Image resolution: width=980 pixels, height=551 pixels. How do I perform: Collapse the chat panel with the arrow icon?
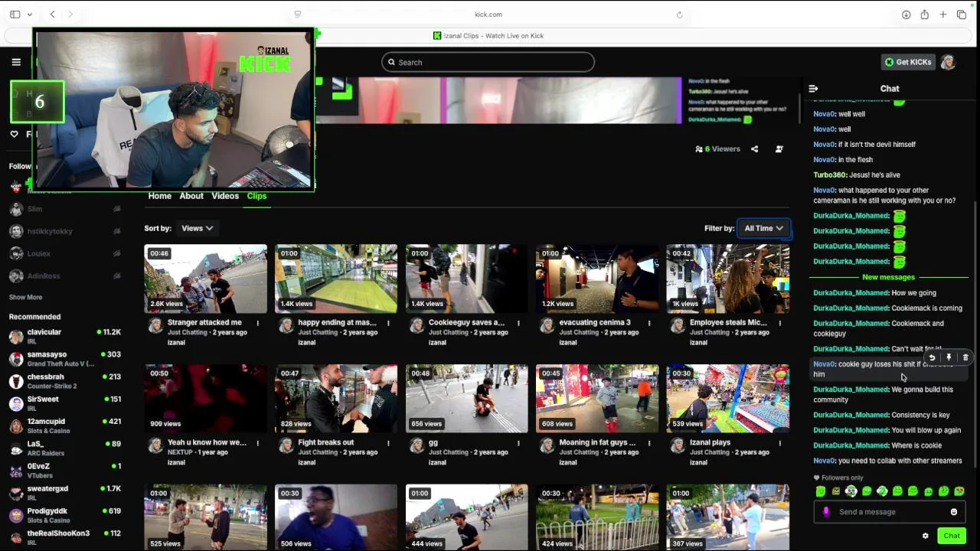(x=813, y=89)
